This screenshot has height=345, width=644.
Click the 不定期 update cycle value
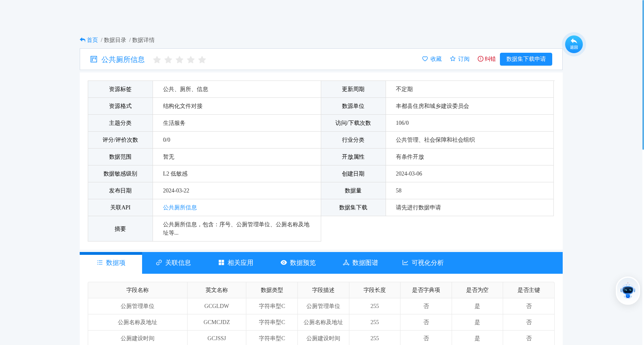tap(404, 89)
